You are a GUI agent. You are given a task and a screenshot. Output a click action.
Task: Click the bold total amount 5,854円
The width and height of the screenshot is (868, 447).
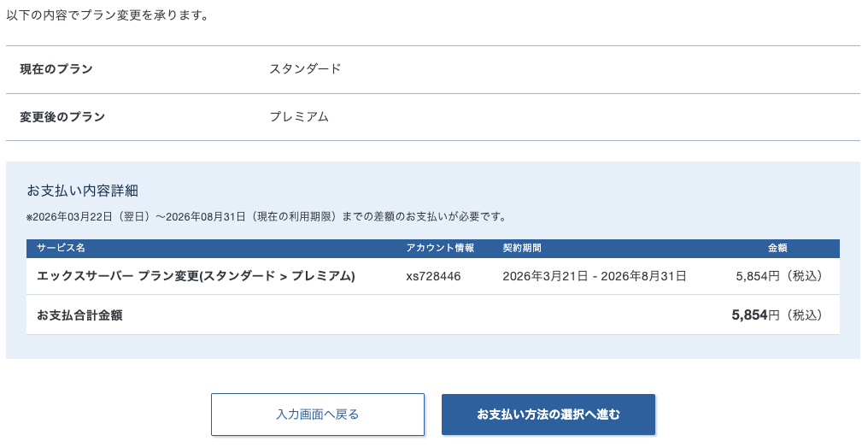pos(755,315)
